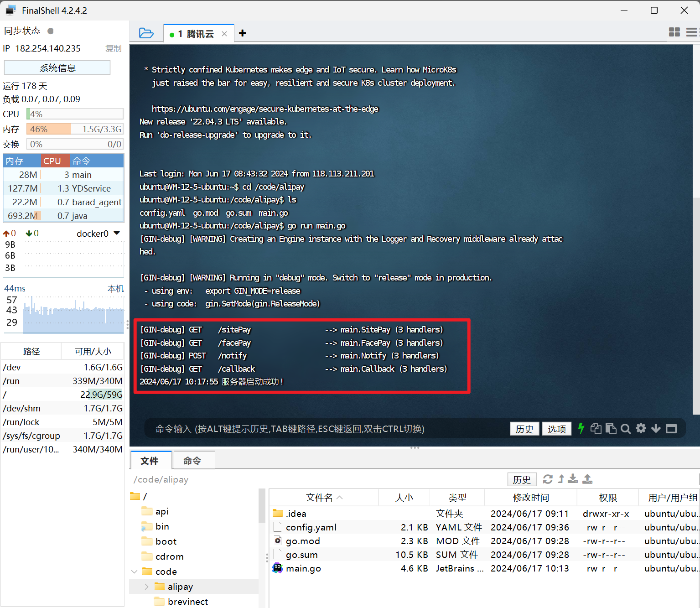Screen dimensions: 700x608
Task: Select the barad_agent process row
Action: point(63,202)
